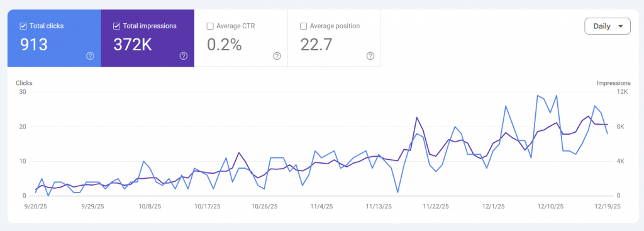Uncheck the Total clicks checkbox

(23, 26)
